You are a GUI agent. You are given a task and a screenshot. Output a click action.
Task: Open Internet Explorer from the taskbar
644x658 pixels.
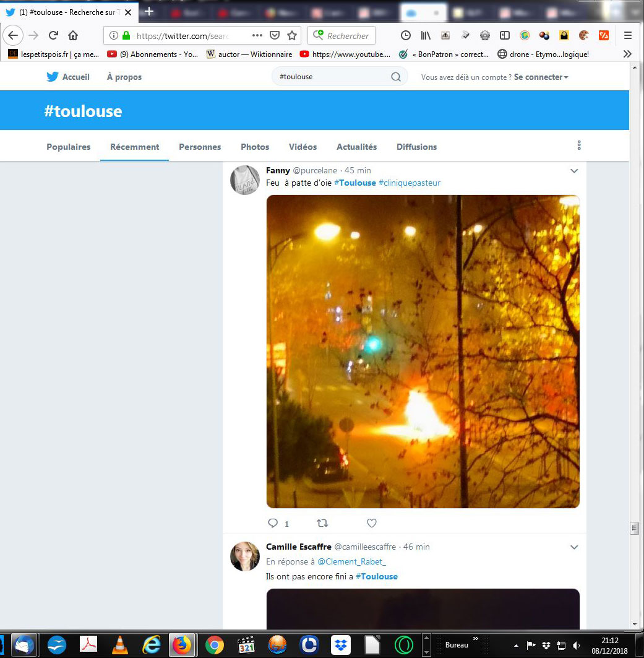click(x=152, y=645)
